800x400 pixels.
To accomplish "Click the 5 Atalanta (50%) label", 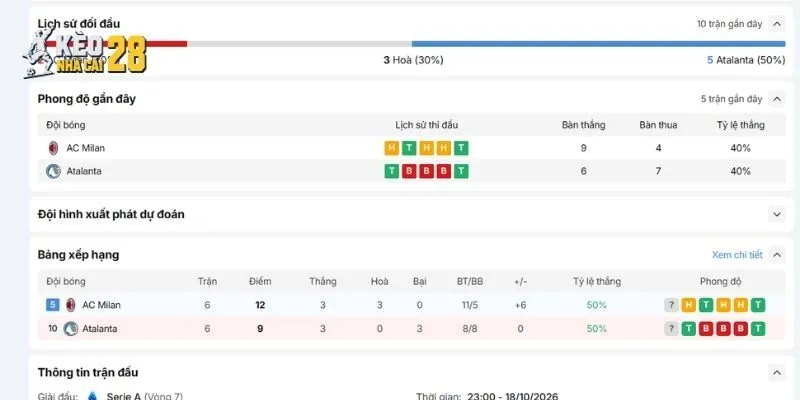I will [746, 60].
